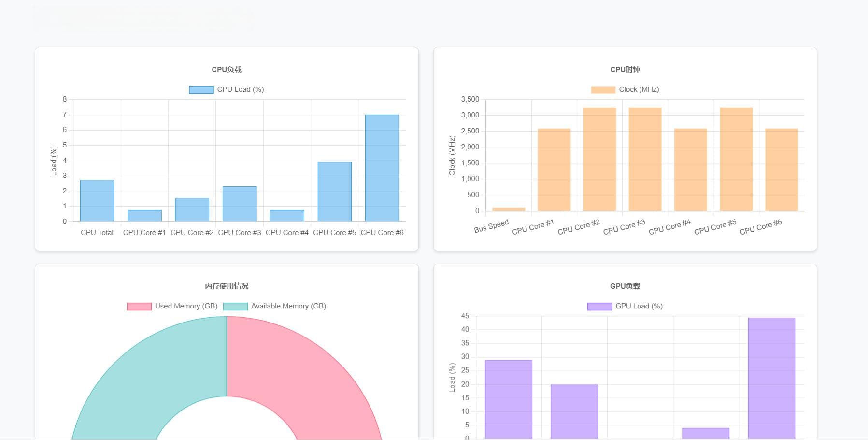
Task: Click the CPU Total load bar
Action: 97,201
